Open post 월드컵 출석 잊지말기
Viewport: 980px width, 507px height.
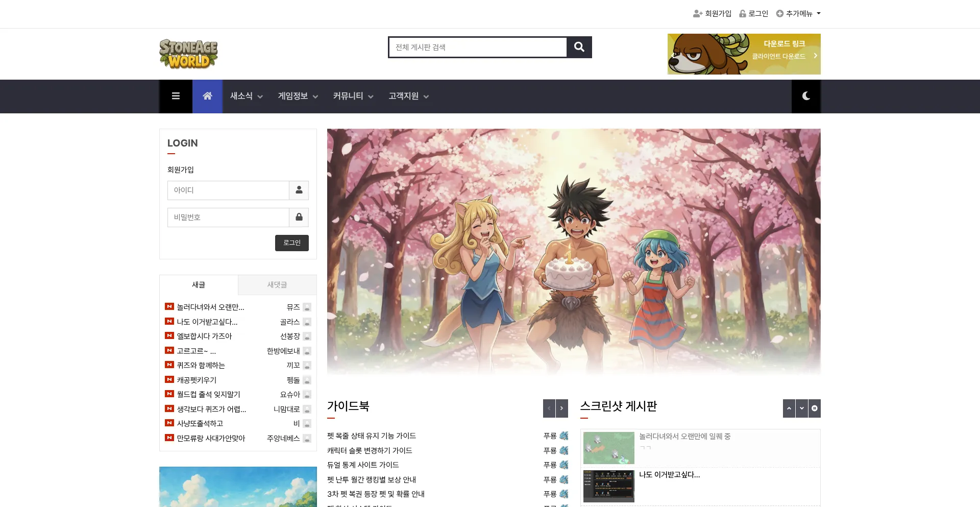(208, 395)
